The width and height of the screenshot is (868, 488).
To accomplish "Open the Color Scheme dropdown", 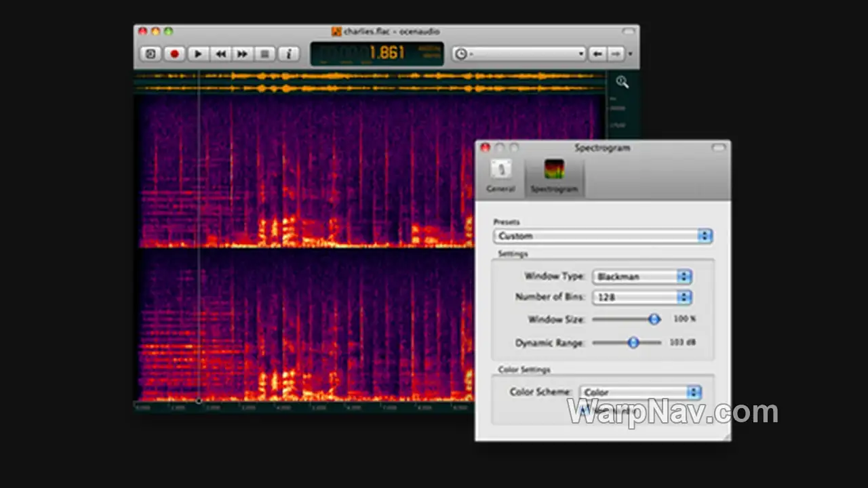I will tap(640, 392).
